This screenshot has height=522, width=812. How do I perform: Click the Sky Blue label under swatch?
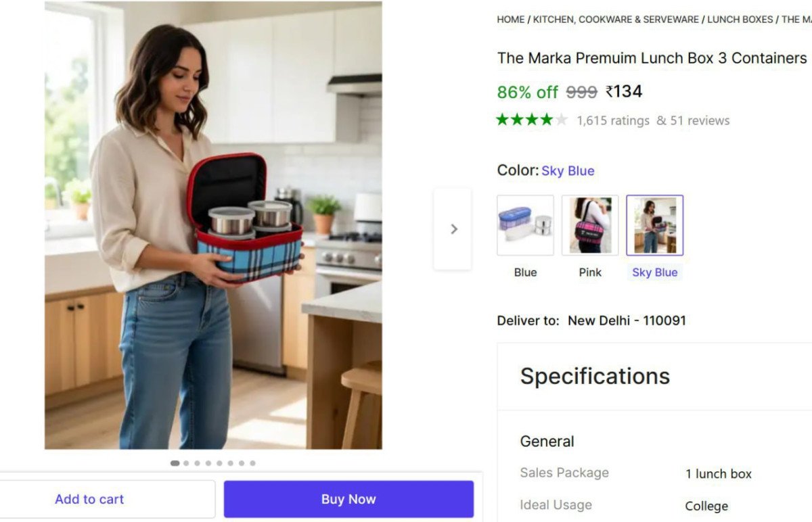pos(654,272)
